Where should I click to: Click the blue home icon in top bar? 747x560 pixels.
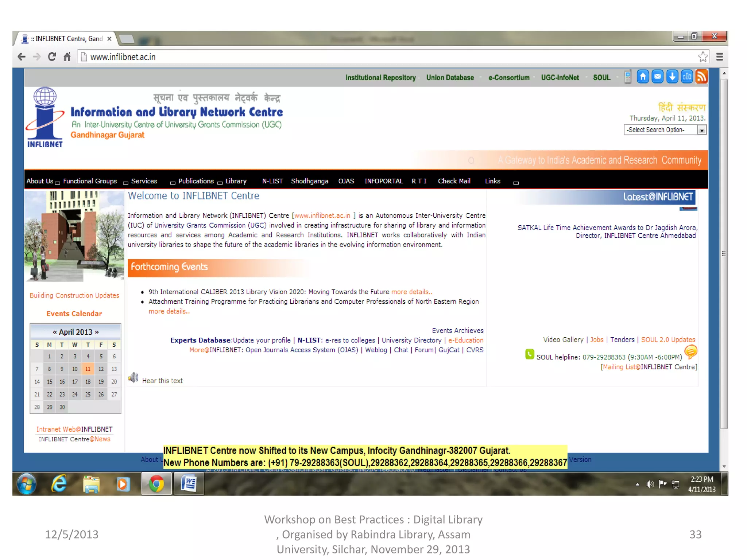coord(643,77)
